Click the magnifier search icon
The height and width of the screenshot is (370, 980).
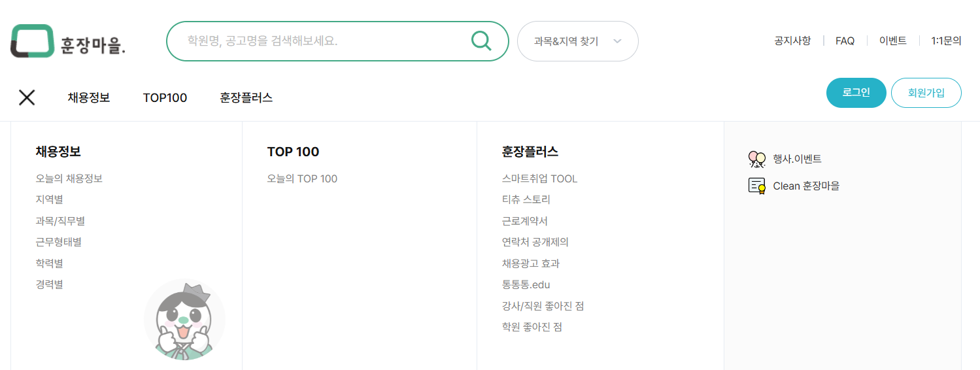(481, 41)
